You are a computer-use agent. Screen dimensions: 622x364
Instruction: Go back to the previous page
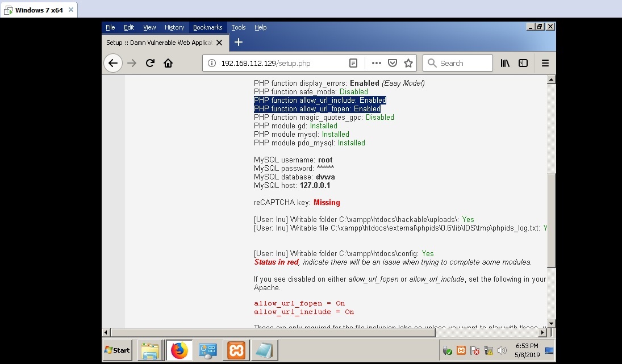(x=113, y=63)
